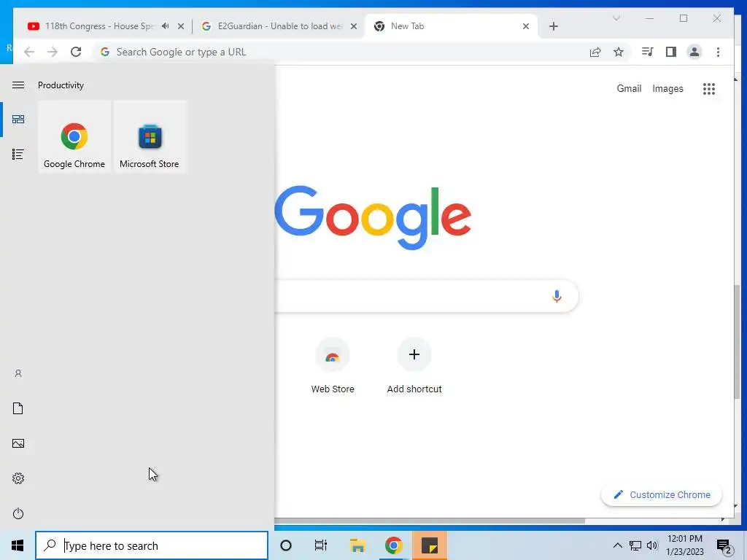Open Chrome tab search dropdown

click(616, 18)
